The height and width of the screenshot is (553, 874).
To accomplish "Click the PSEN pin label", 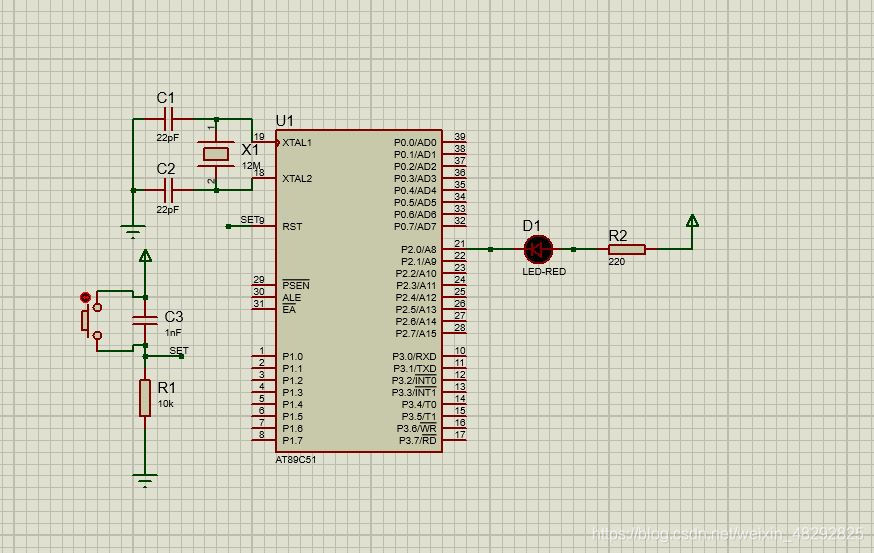I will pos(295,285).
